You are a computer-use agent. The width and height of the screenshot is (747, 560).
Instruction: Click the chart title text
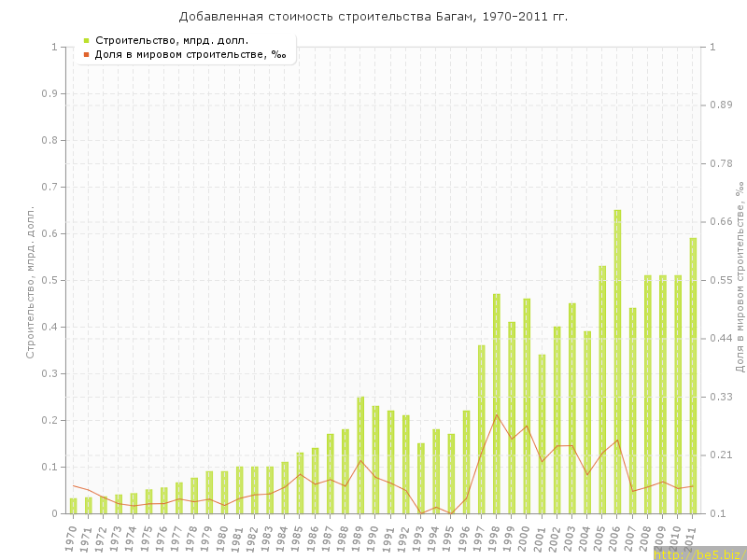tap(373, 17)
